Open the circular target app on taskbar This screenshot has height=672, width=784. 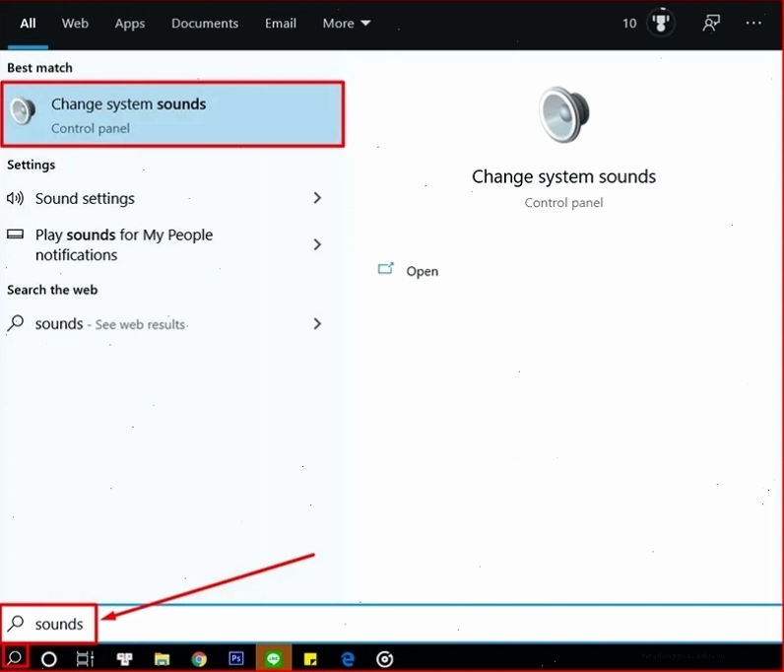384,659
